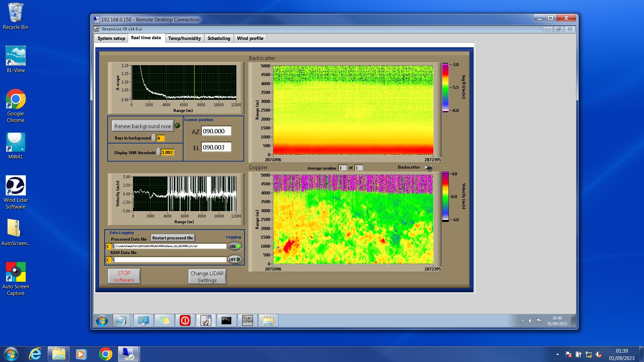Click processed data file browse icon
This screenshot has width=644, height=362.
(x=113, y=246)
